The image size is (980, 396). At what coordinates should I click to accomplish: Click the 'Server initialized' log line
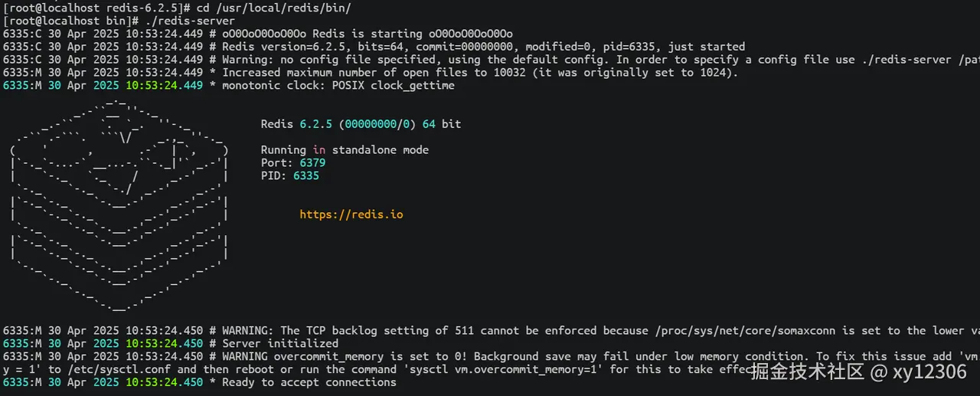tap(279, 344)
